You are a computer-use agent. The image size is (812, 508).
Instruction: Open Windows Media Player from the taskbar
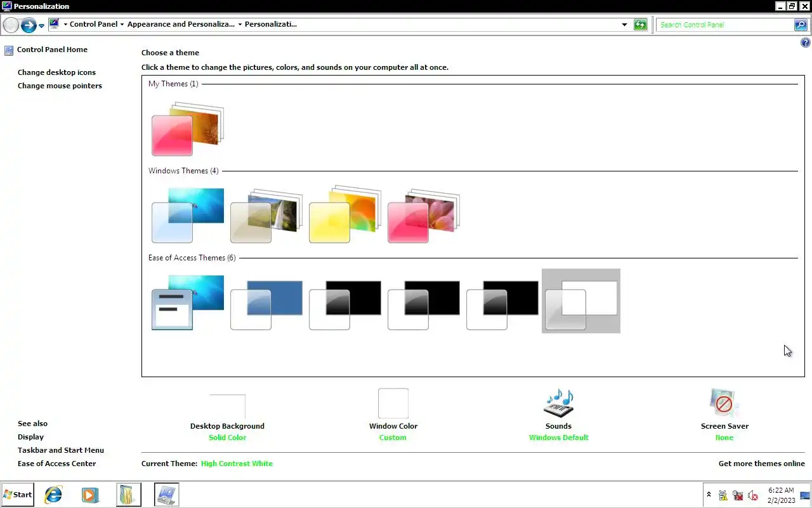click(90, 495)
